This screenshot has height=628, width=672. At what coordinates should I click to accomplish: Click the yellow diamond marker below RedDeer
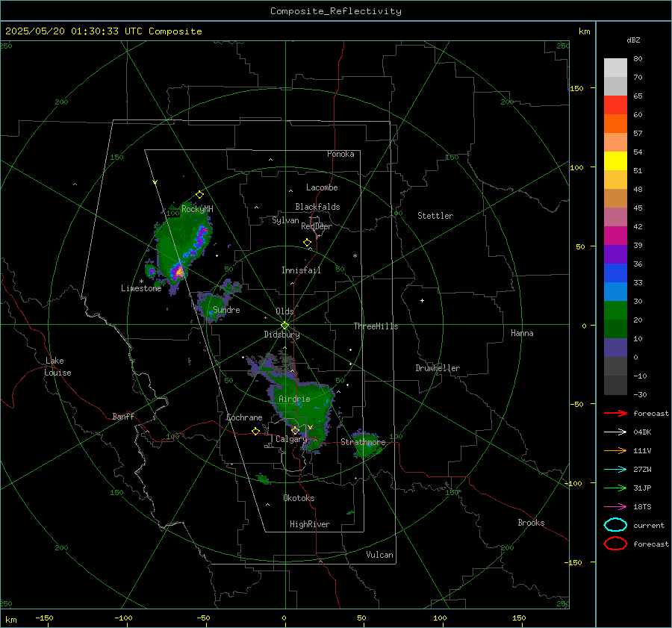point(307,243)
